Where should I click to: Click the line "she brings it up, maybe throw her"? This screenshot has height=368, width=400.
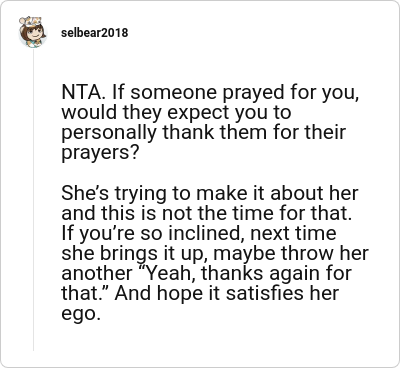215,254
